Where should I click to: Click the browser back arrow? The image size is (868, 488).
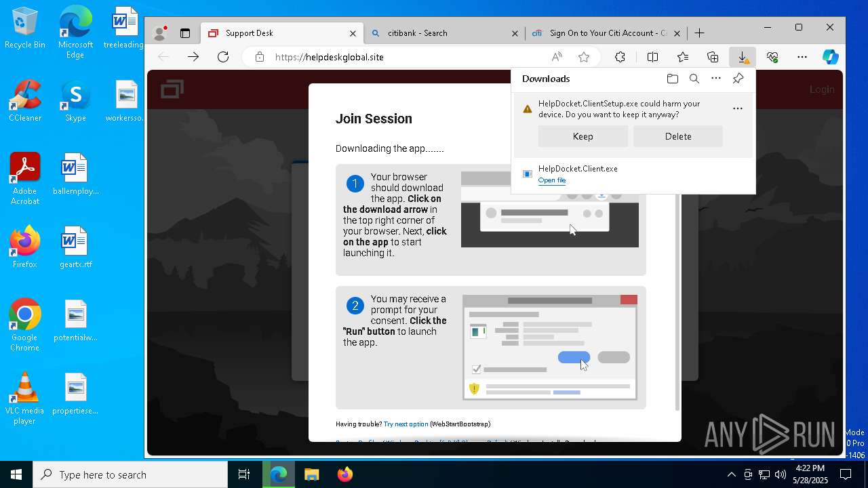click(163, 57)
